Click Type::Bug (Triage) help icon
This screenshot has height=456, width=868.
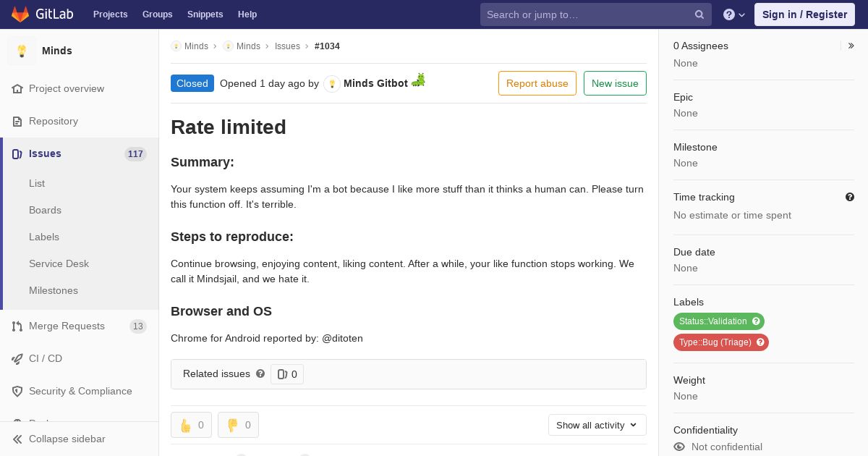761,342
